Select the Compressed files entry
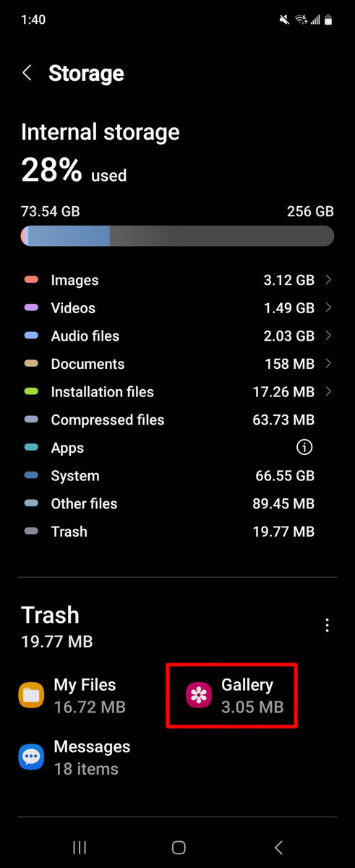355x868 pixels. pyautogui.click(x=177, y=420)
